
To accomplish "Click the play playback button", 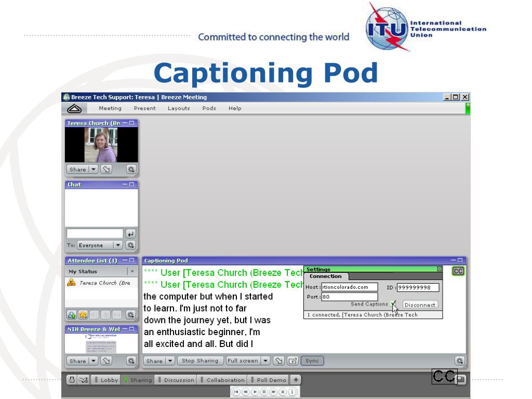I will pos(255,392).
